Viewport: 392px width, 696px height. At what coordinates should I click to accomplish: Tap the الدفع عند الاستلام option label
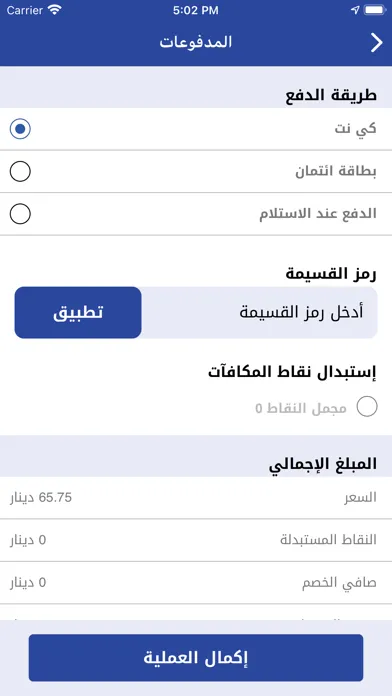318,214
